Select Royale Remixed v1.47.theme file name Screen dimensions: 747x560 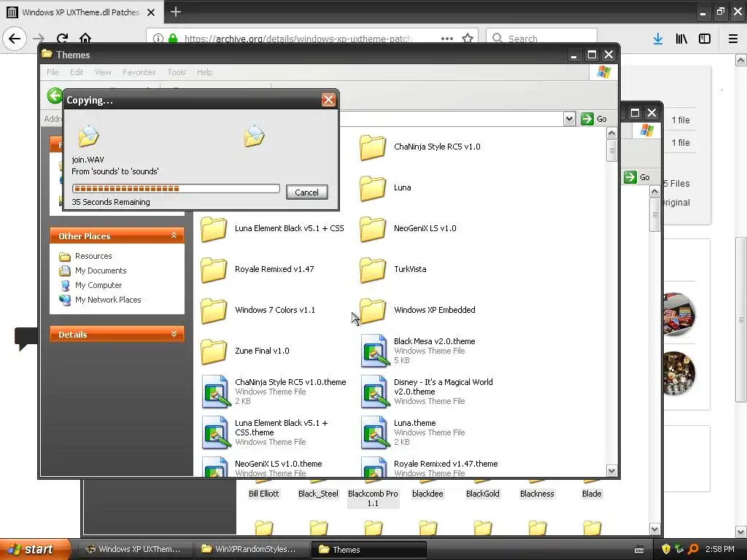click(x=446, y=464)
